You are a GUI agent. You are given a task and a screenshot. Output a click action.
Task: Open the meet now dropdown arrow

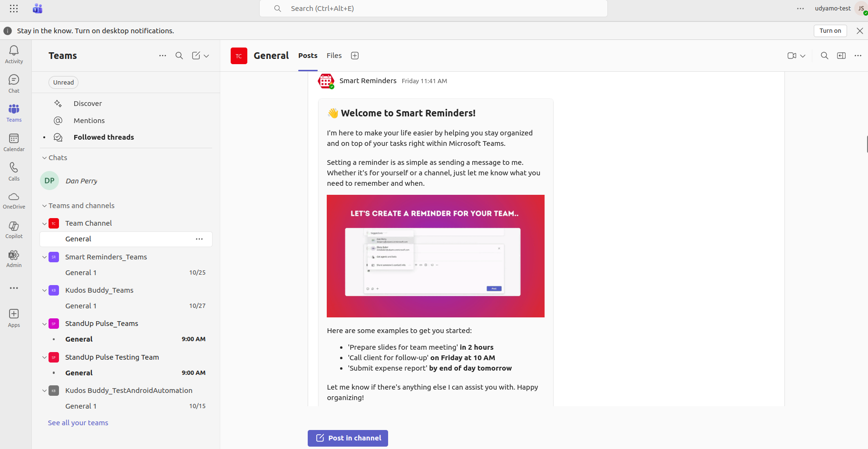(x=803, y=56)
